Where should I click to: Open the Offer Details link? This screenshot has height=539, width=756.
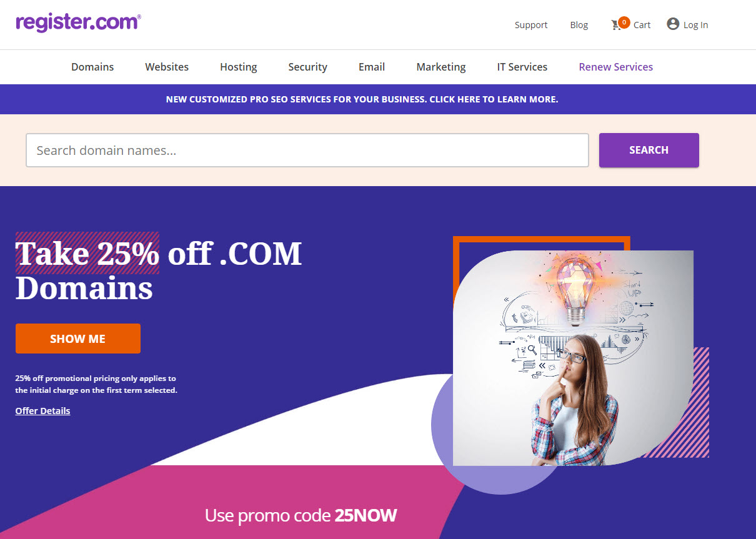pos(43,411)
